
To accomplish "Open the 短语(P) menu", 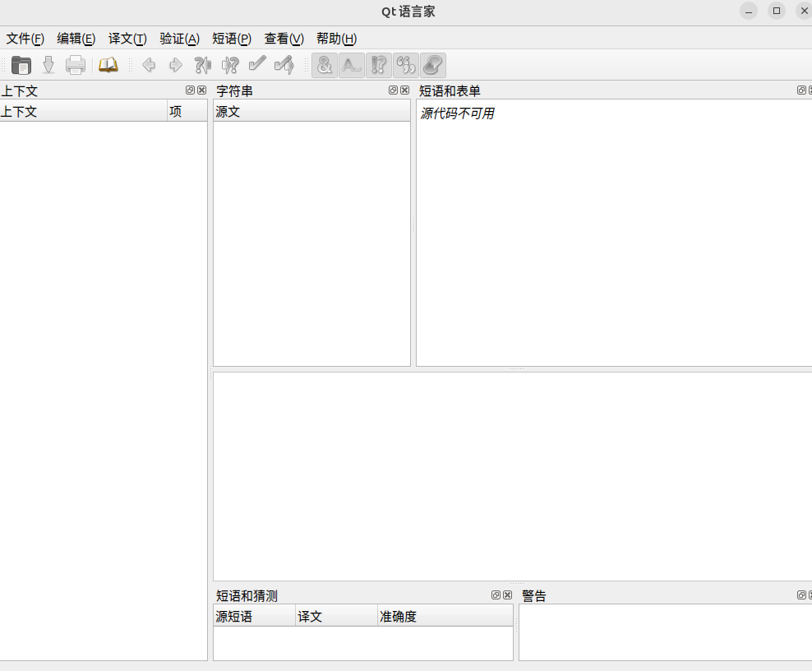I will 232,39.
